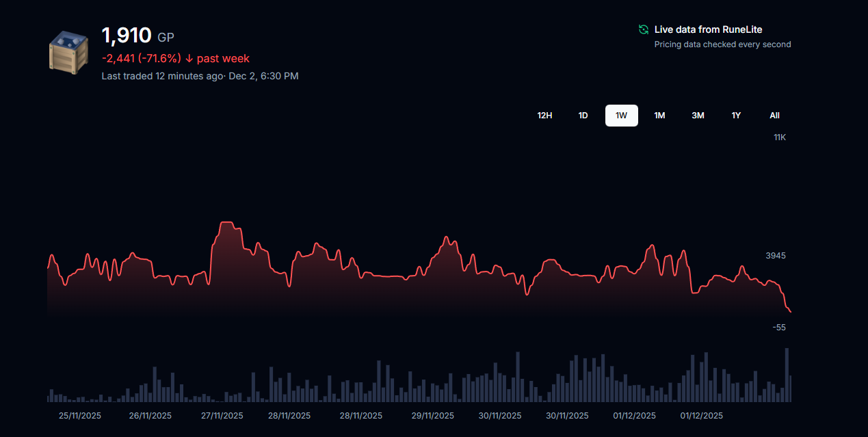Viewport: 868px width, 437px height.
Task: Select the 1Y time range tab
Action: (736, 116)
